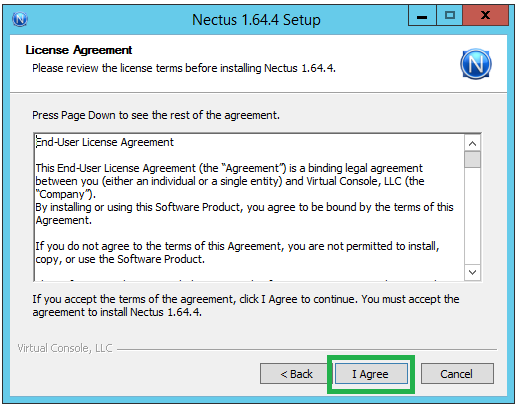Close the Nectus Setup window
Screen dimensions: 520x409
[x=485, y=16]
